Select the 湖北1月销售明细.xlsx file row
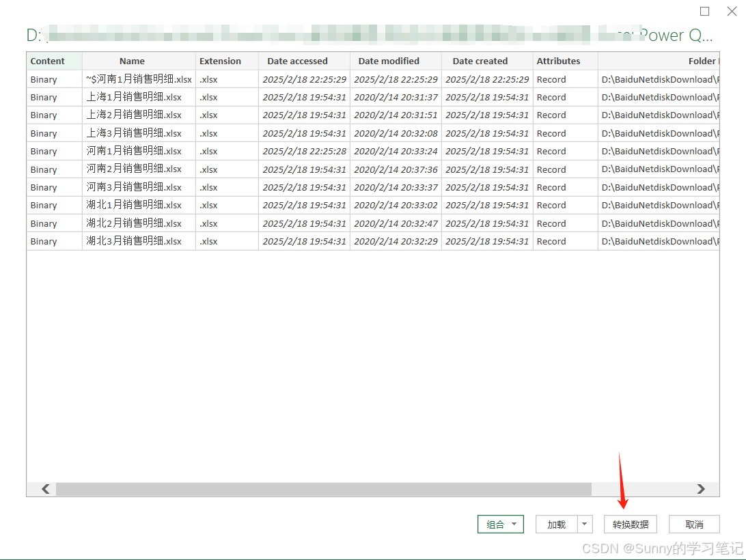Screen dimensions: 746x560 pos(139,205)
